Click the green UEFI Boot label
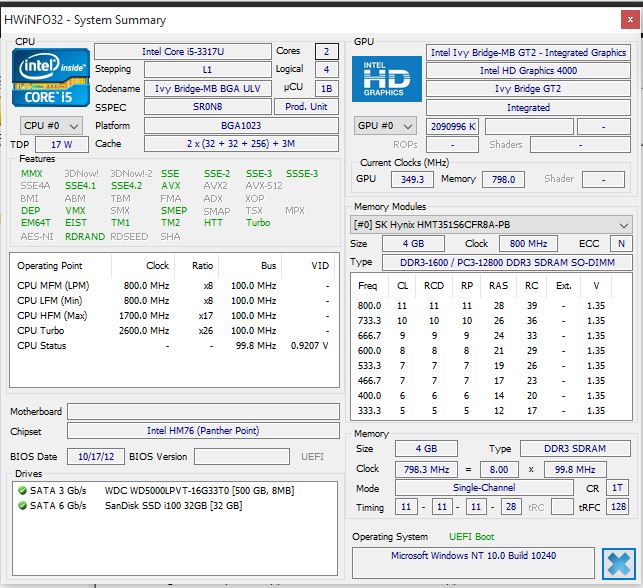Image resolution: width=643 pixels, height=588 pixels. click(472, 537)
